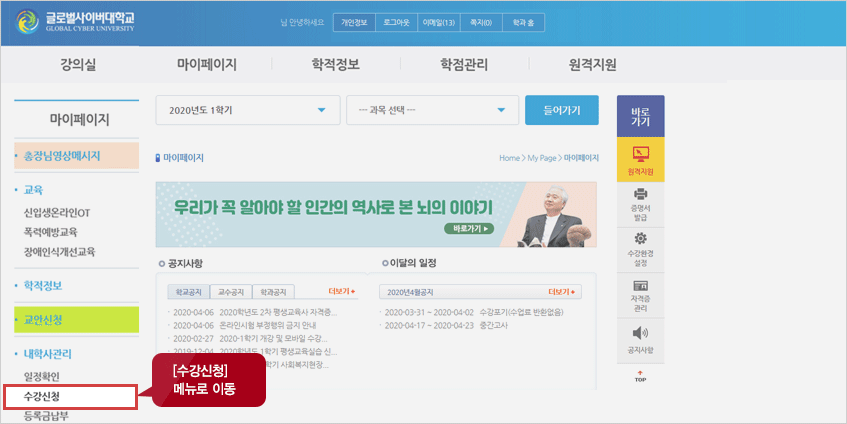Open 총장님영상메시지 in the sidebar

coord(77,156)
